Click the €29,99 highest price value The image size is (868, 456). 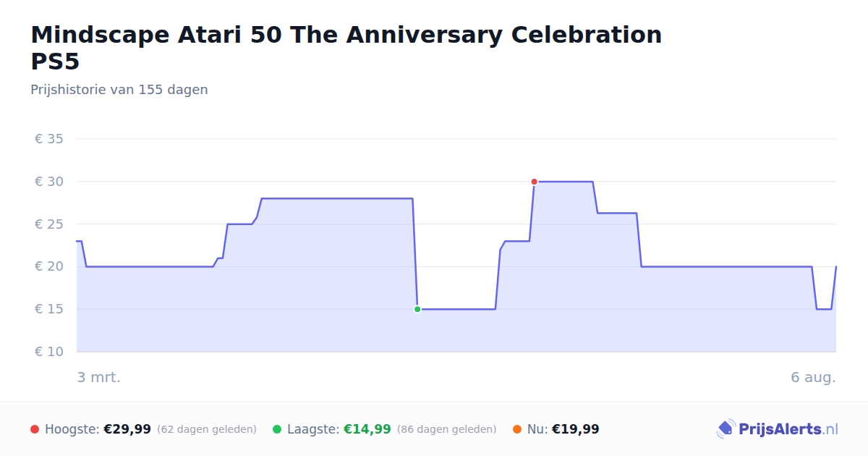[127, 429]
